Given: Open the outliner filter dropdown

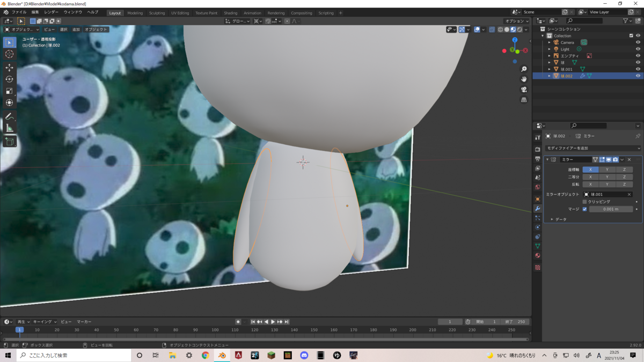Looking at the screenshot, I should (x=627, y=21).
